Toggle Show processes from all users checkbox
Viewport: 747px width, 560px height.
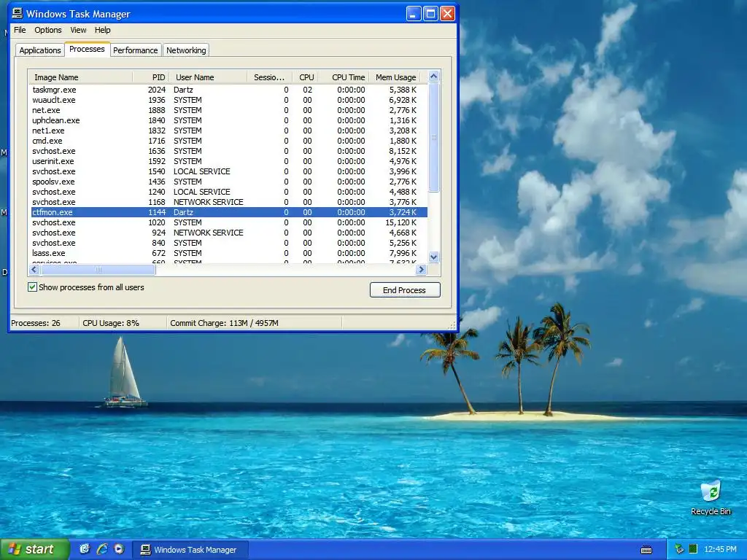coord(32,287)
